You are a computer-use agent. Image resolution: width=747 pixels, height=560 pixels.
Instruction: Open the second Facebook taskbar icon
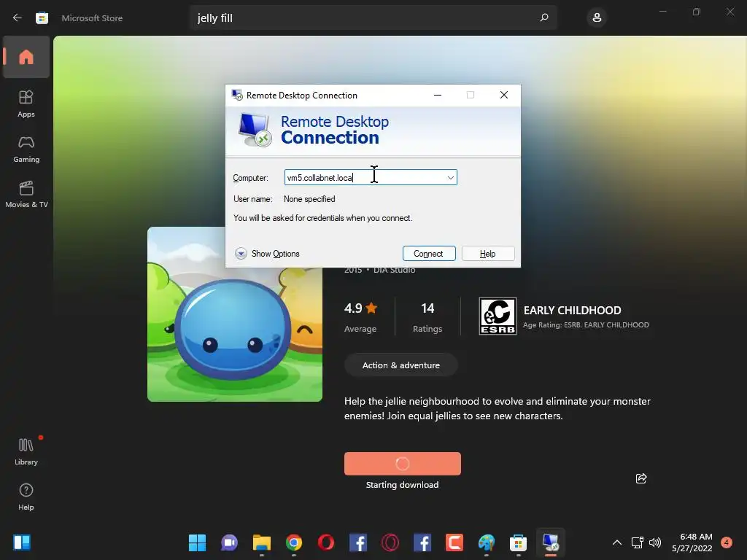point(422,542)
